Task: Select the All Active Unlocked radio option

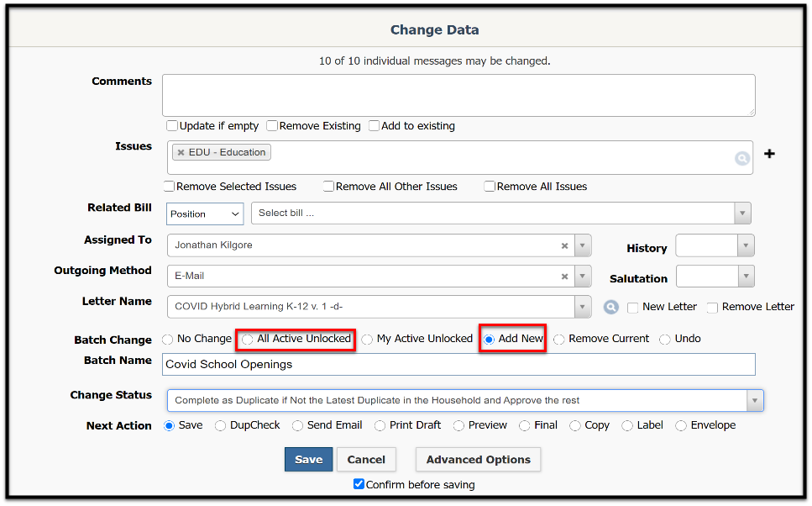Action: click(x=248, y=340)
